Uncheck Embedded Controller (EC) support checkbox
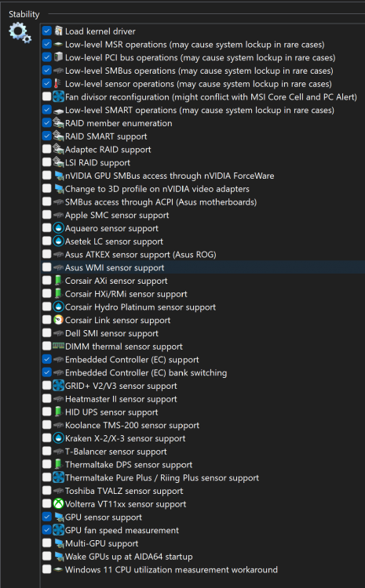 click(x=46, y=359)
